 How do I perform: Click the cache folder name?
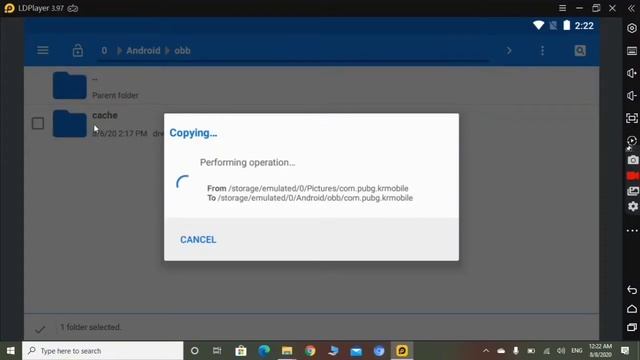tap(105, 115)
